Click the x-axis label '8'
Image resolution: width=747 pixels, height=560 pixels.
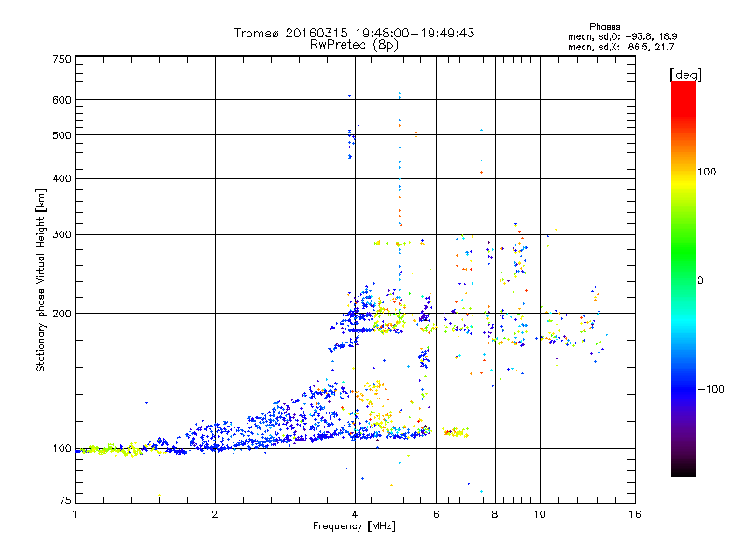click(495, 514)
